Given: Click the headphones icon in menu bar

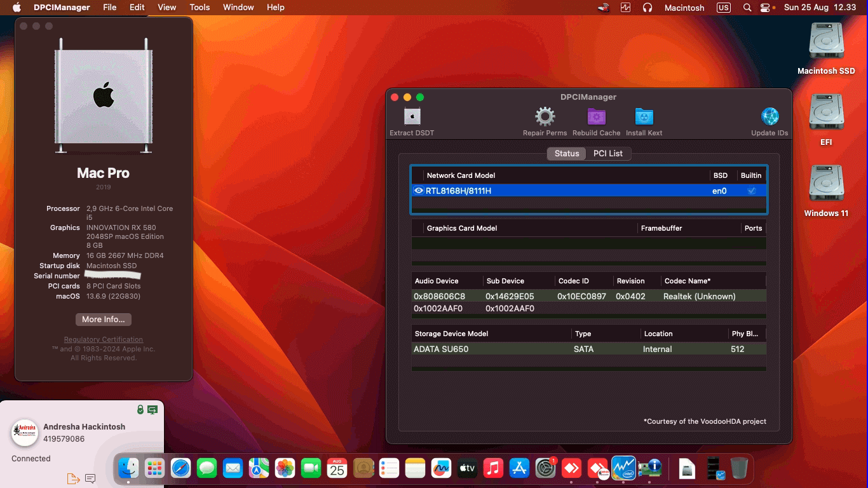Looking at the screenshot, I should tap(648, 8).
